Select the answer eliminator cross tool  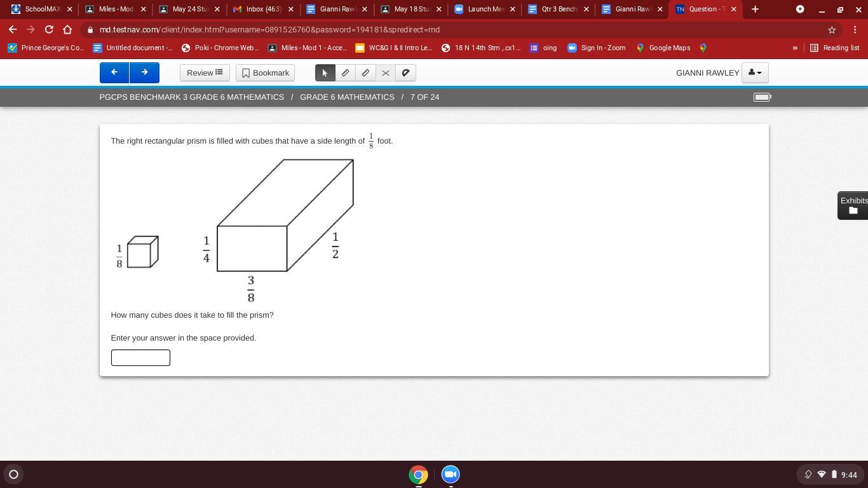[x=385, y=72]
